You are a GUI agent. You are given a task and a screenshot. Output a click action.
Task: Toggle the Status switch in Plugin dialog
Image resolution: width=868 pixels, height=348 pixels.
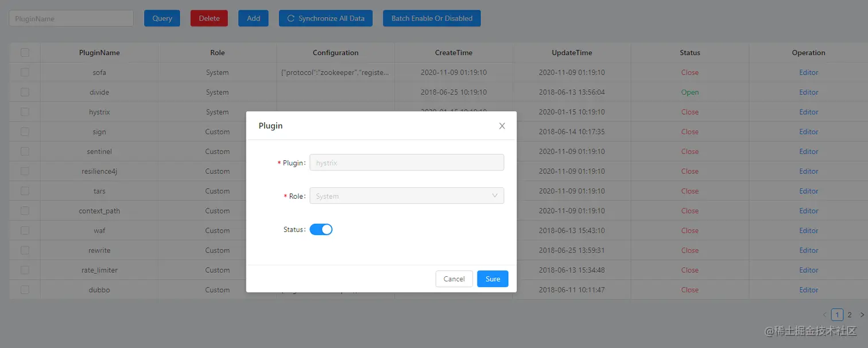pyautogui.click(x=321, y=230)
